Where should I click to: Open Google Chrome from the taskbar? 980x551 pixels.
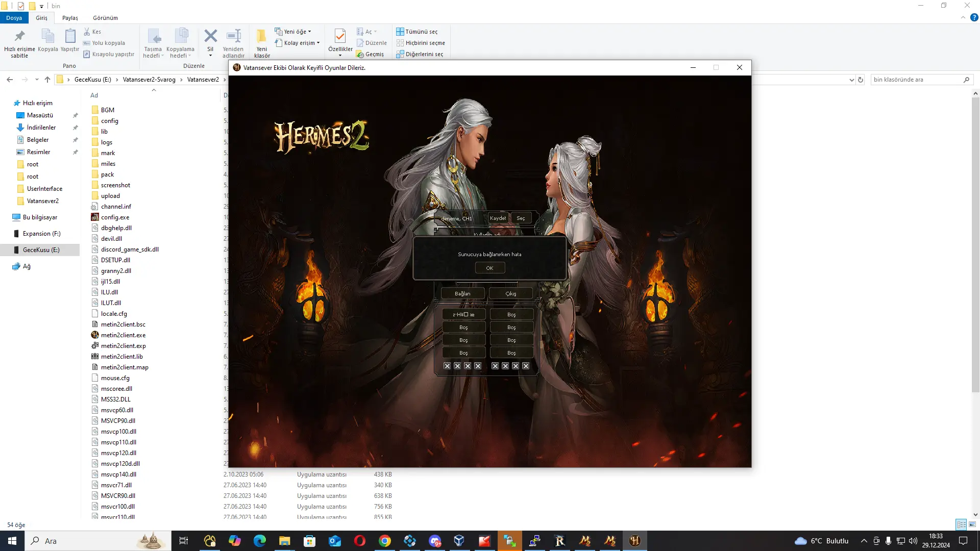point(385,541)
